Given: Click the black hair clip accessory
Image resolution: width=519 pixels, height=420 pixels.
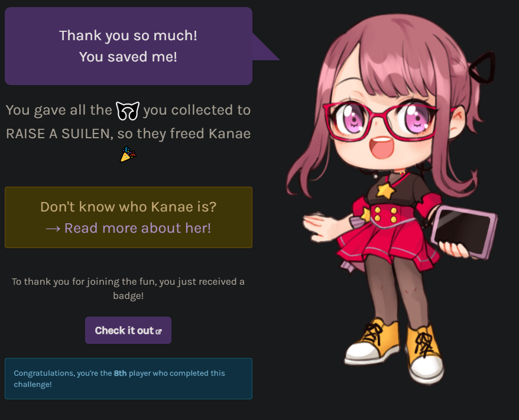Looking at the screenshot, I should click(x=482, y=67).
